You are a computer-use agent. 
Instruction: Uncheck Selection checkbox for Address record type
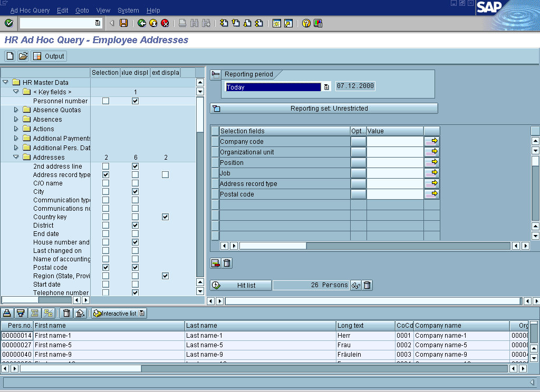[x=105, y=174]
